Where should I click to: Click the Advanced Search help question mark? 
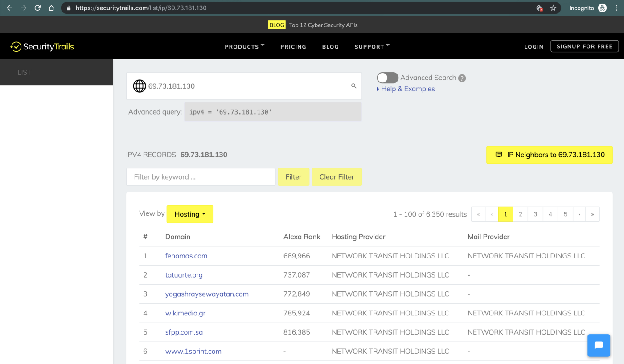point(462,78)
